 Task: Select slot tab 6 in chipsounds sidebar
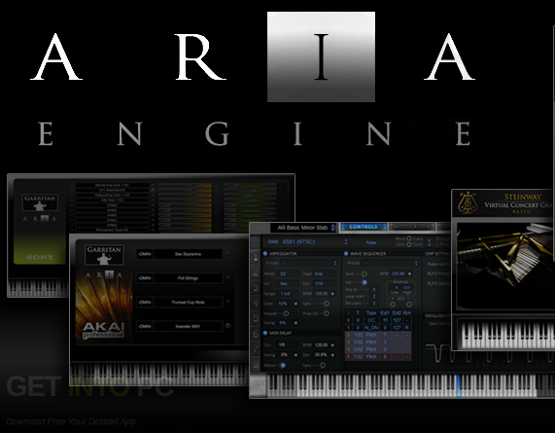(x=255, y=334)
